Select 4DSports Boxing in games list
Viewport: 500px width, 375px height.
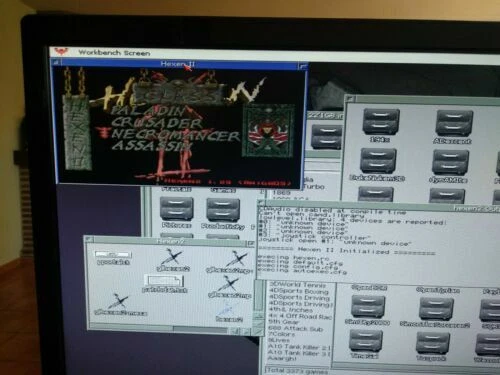299,291
